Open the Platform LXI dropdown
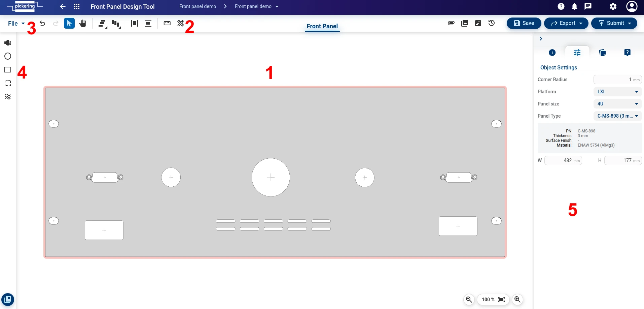 click(618, 92)
